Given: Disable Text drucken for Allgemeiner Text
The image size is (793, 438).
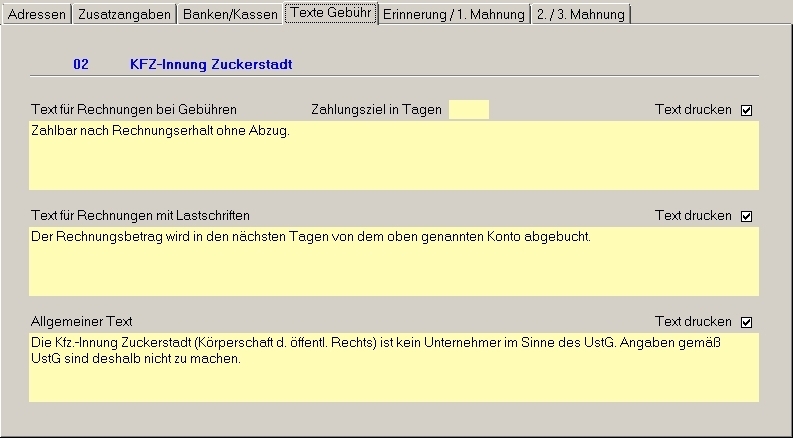Looking at the screenshot, I should 747,322.
